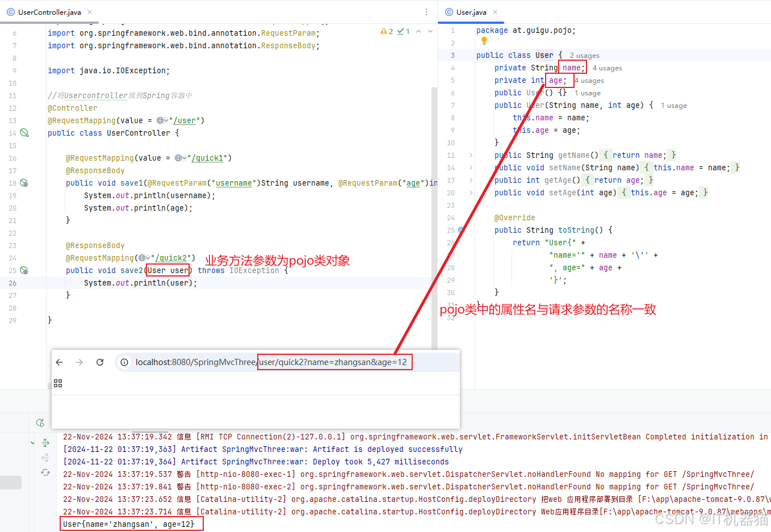Click the site information icon in address bar
Viewport: 771px width, 532px height.
(x=124, y=362)
